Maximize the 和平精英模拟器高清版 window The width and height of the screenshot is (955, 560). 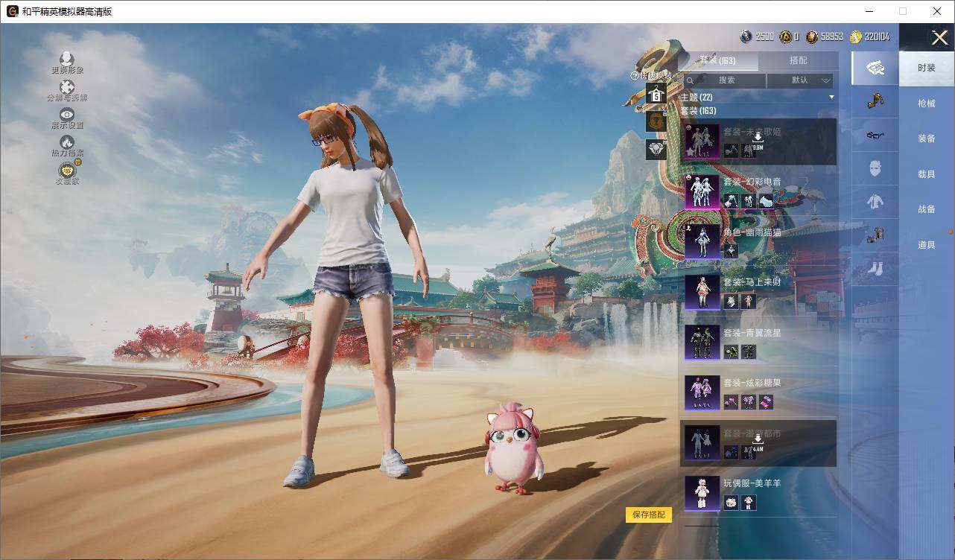point(903,11)
